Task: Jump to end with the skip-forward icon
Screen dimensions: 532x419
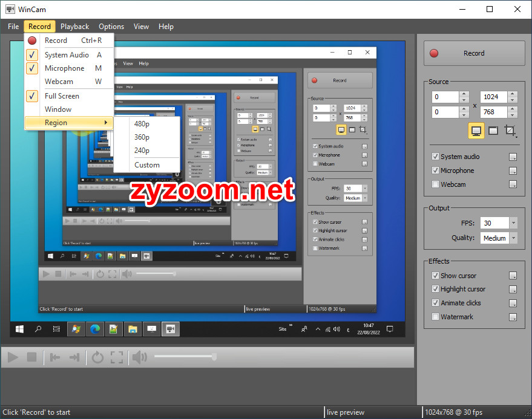Action: (x=74, y=357)
